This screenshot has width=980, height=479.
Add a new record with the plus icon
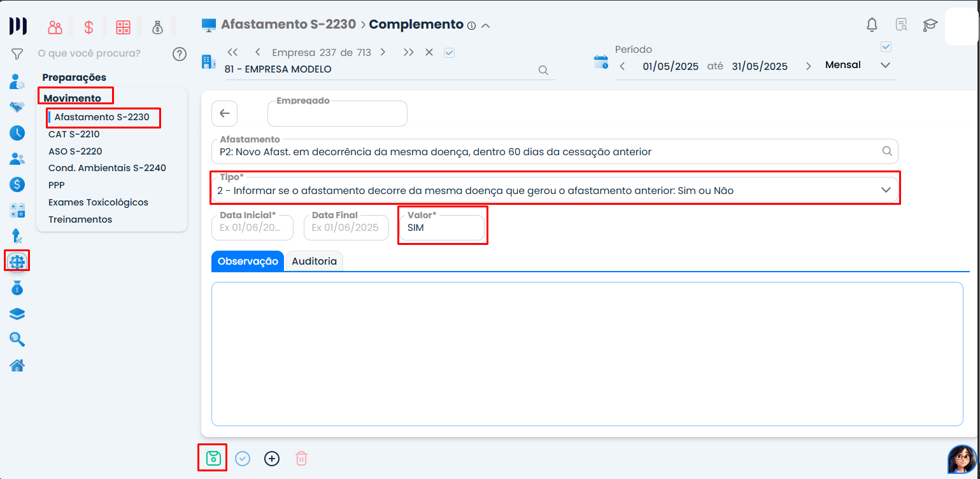point(272,458)
